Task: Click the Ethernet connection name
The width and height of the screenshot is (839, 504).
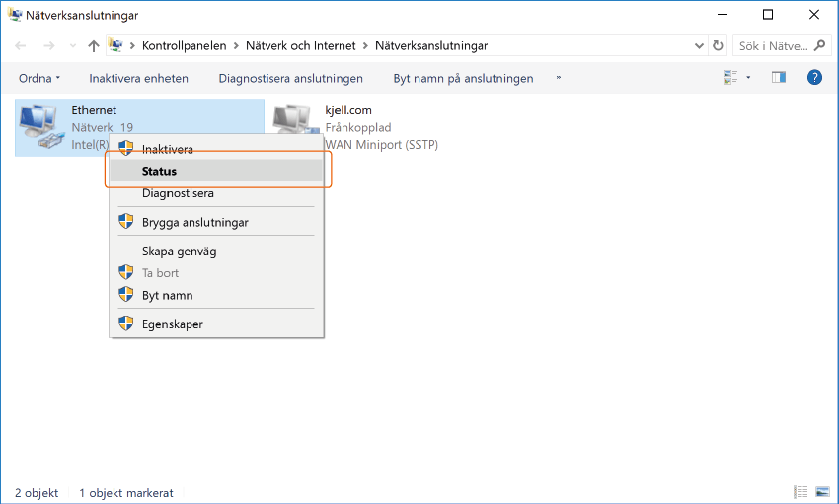Action: [x=94, y=110]
